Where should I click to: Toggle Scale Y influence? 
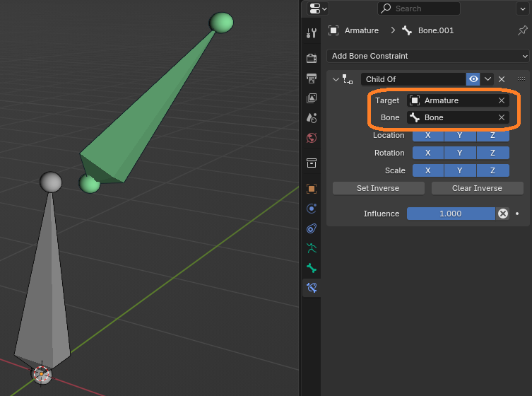tap(460, 170)
